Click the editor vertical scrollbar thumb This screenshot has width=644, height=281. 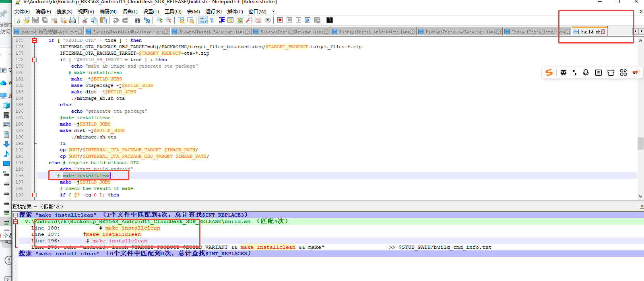click(640, 143)
